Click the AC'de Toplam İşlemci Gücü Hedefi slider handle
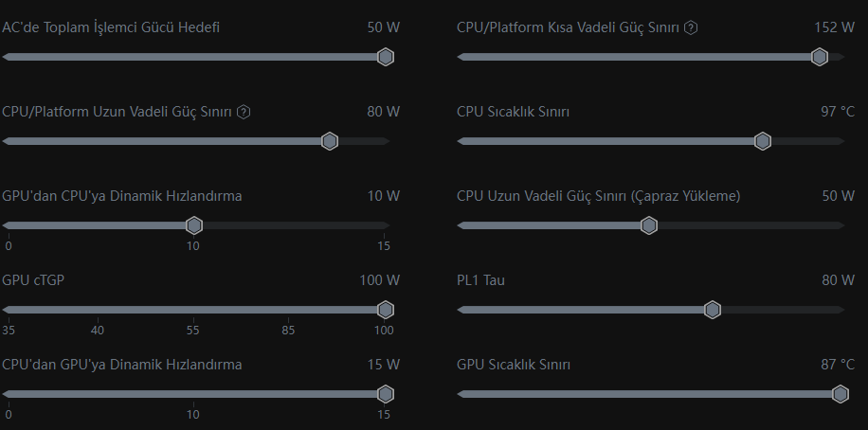Screen dimensions: 868x430 pos(386,57)
